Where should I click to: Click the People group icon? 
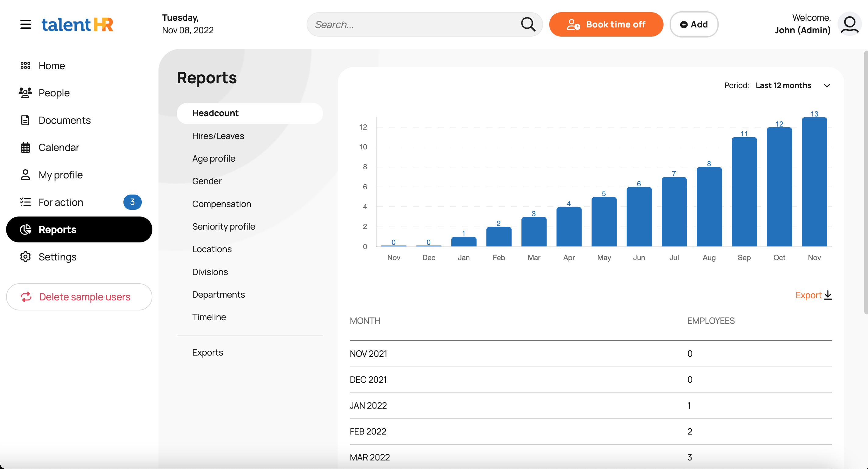(25, 93)
